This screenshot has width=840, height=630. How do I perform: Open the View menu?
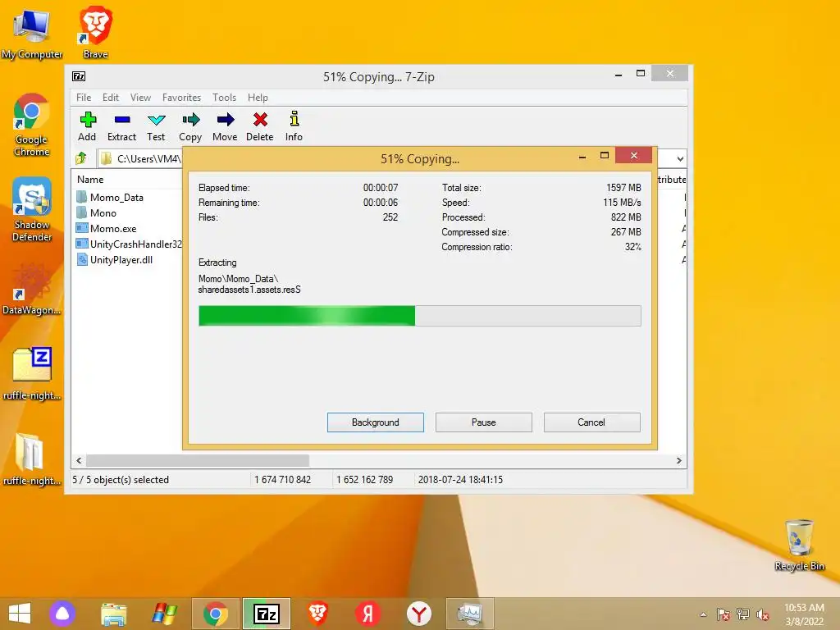click(x=140, y=98)
